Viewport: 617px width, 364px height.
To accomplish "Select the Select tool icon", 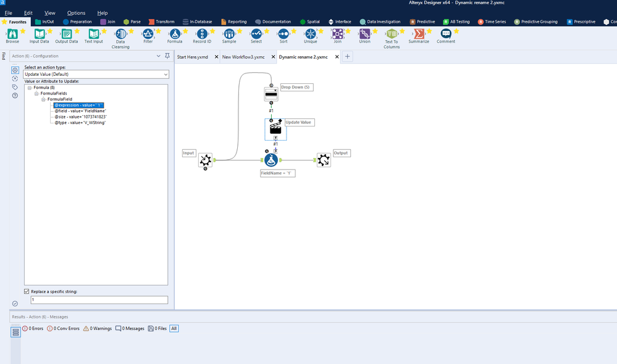I will pyautogui.click(x=256, y=34).
